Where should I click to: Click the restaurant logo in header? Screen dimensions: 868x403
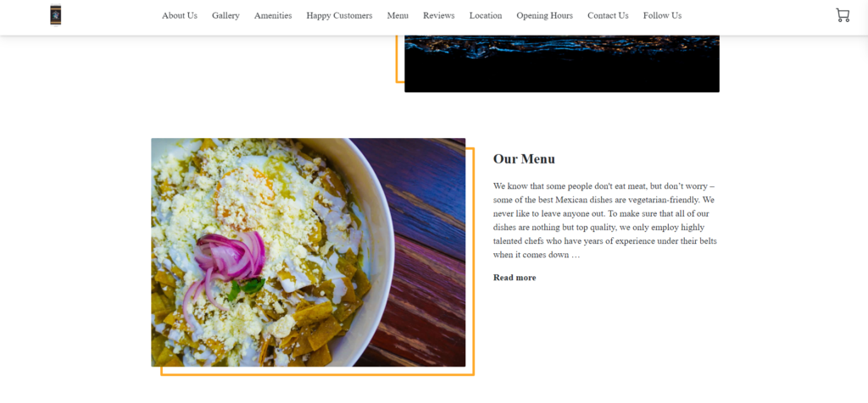pyautogui.click(x=55, y=15)
